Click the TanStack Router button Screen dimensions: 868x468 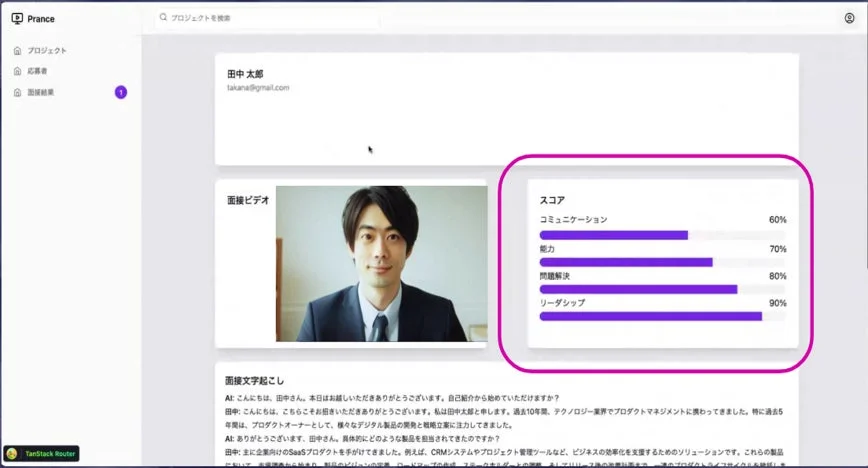pyautogui.click(x=42, y=454)
